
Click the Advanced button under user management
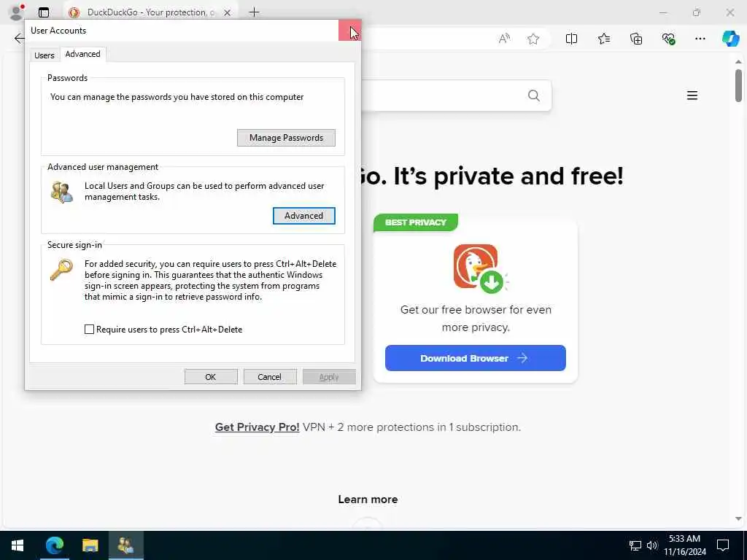(303, 216)
